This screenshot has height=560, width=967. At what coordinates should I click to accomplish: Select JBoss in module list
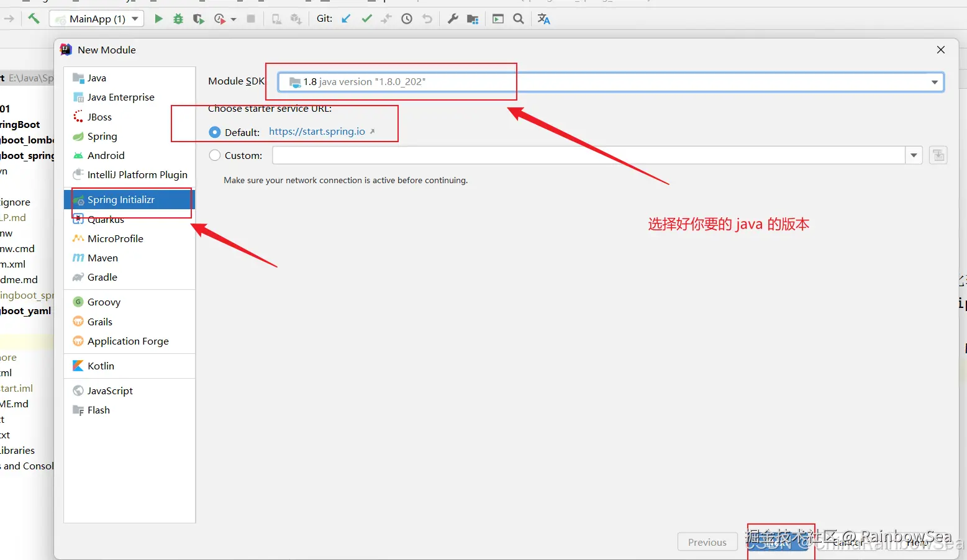pos(130,117)
